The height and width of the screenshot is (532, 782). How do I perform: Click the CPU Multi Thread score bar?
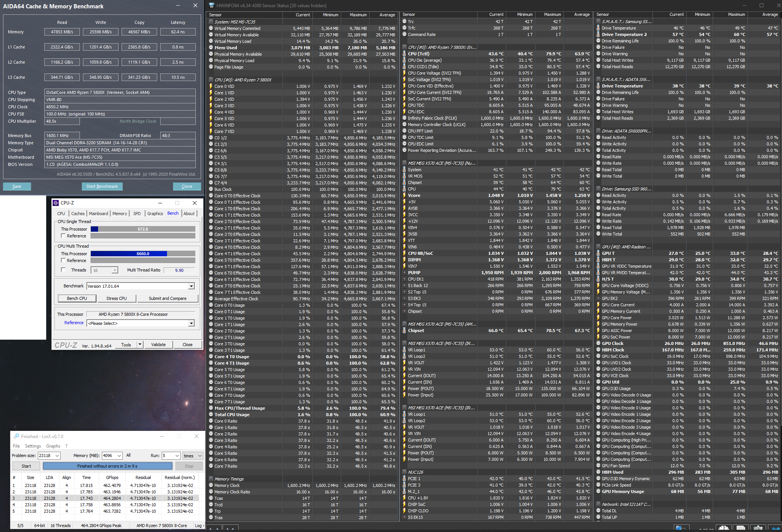coord(143,254)
